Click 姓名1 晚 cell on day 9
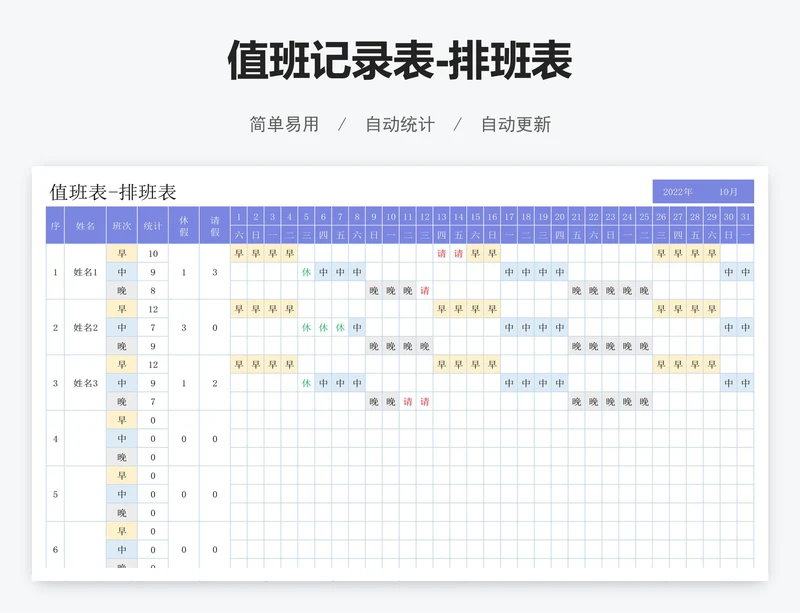The height and width of the screenshot is (613, 800). click(374, 290)
